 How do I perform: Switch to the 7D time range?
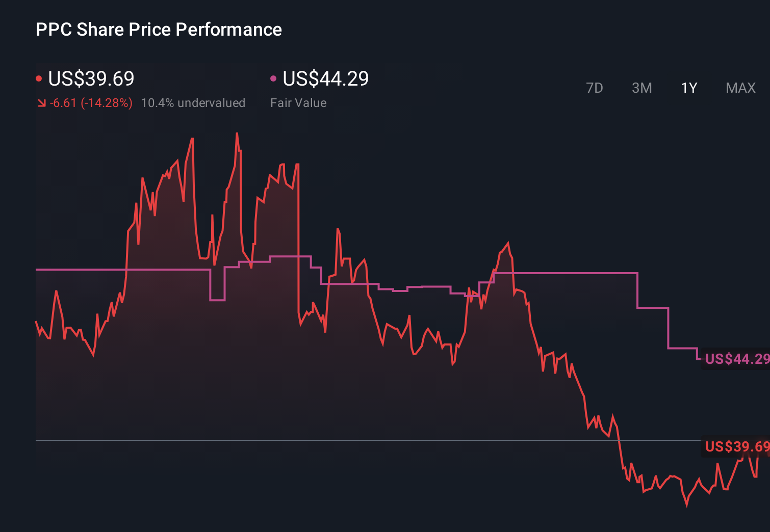[595, 88]
